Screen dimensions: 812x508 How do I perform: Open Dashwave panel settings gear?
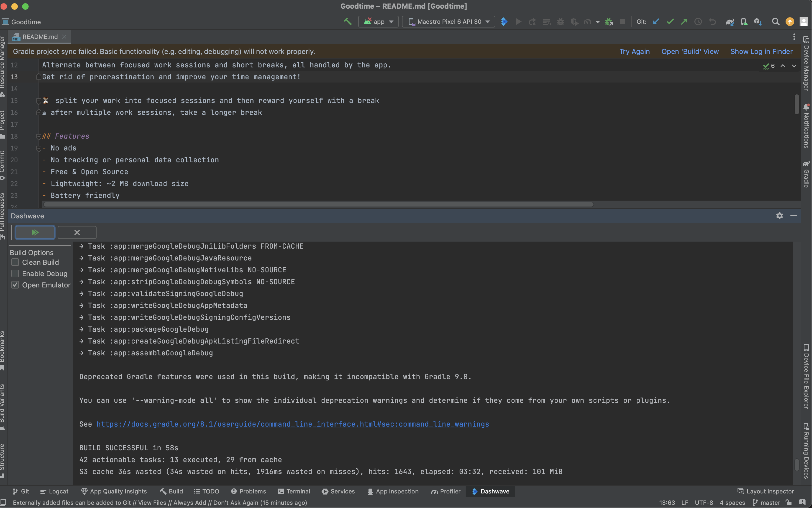click(779, 216)
